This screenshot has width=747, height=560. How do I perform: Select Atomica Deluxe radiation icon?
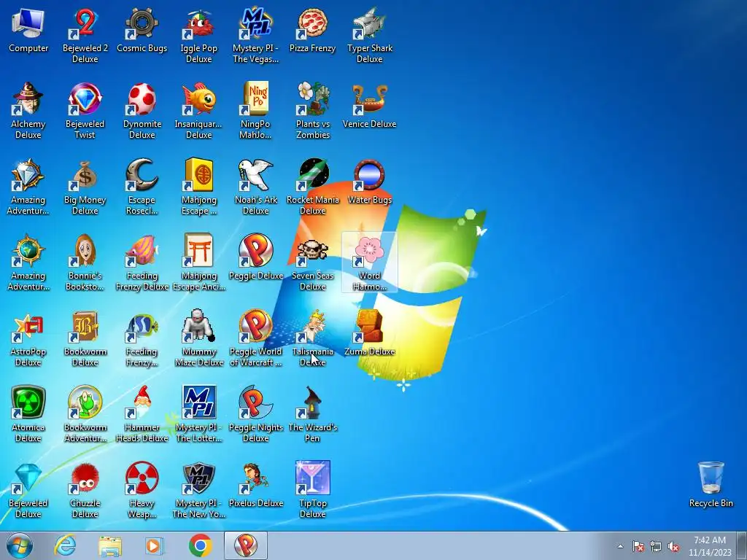(28, 414)
